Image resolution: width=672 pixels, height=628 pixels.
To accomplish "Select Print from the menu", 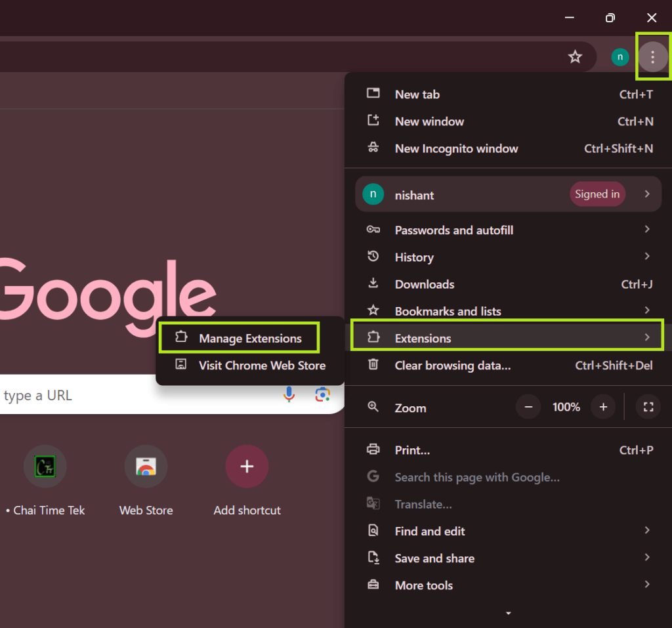I will (509, 450).
